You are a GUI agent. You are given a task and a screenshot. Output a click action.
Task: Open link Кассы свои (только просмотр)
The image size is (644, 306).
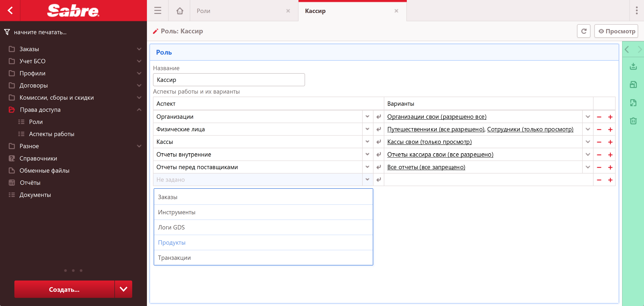pyautogui.click(x=429, y=142)
